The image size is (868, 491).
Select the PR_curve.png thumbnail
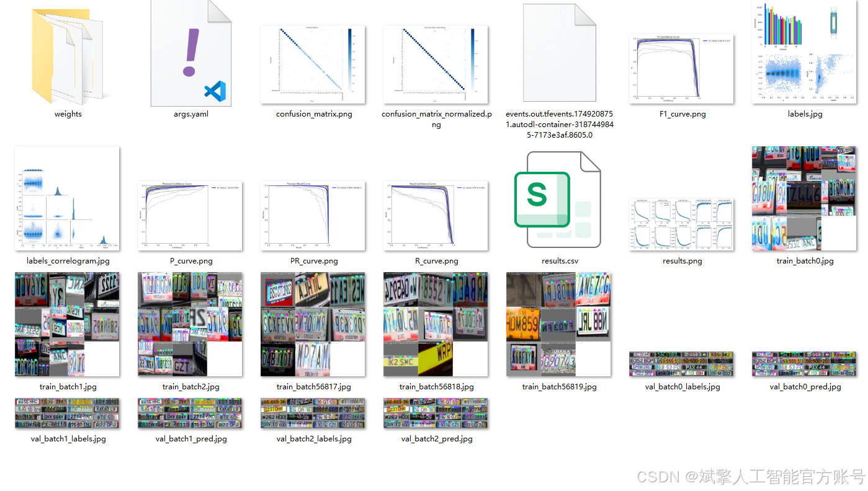313,216
